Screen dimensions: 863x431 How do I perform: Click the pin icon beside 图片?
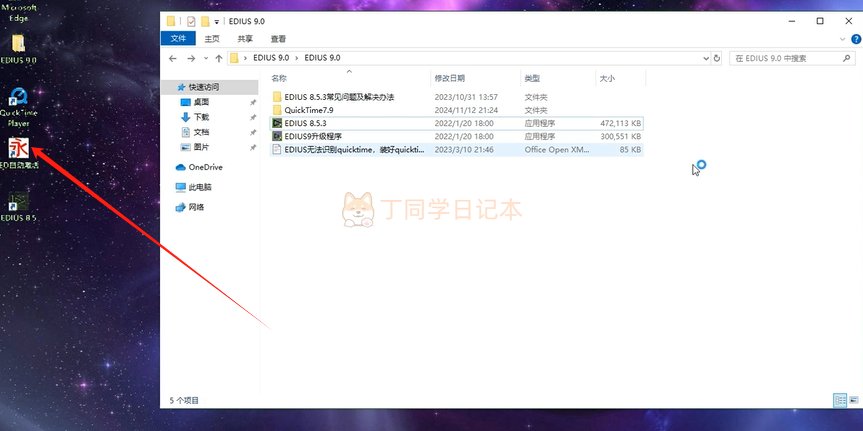coord(253,148)
